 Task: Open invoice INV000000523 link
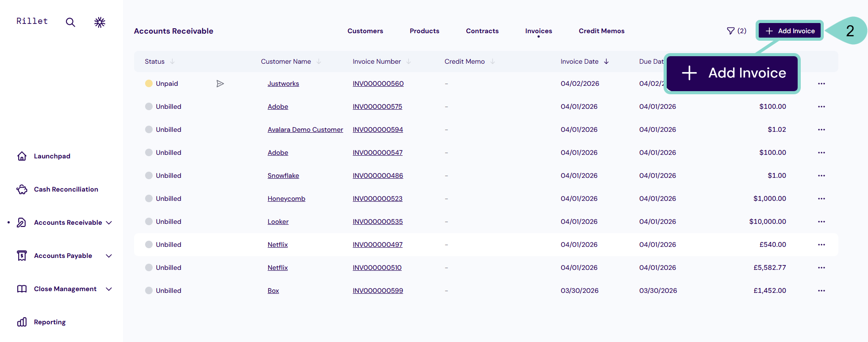click(377, 199)
